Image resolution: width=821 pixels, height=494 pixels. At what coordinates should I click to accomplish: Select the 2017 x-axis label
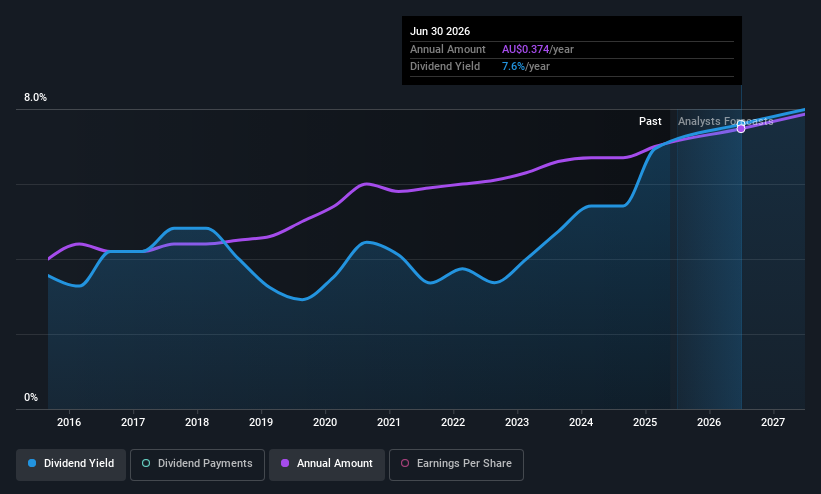[133, 422]
